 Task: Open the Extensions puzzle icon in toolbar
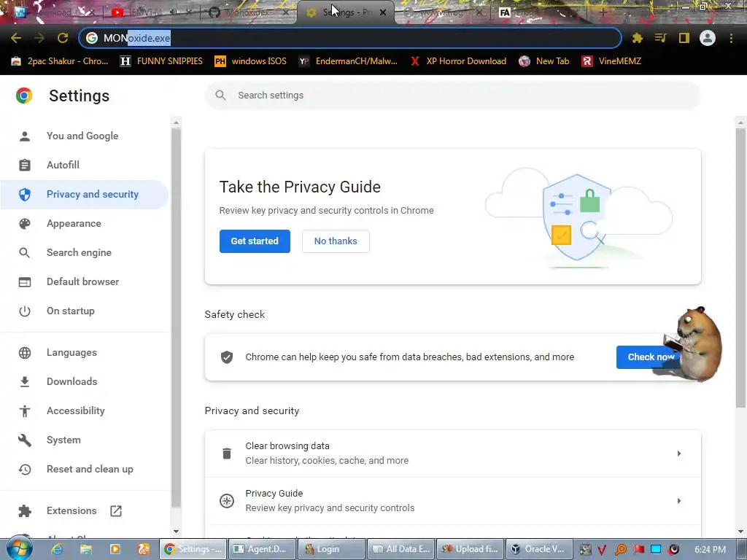[638, 38]
